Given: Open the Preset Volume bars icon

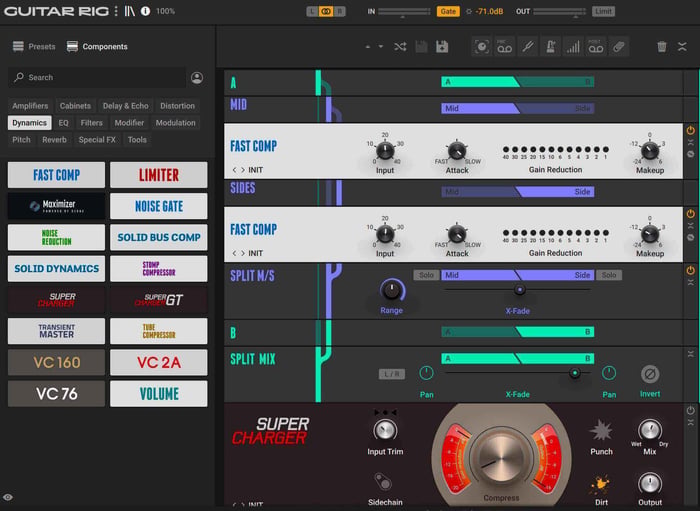Looking at the screenshot, I should click(573, 46).
